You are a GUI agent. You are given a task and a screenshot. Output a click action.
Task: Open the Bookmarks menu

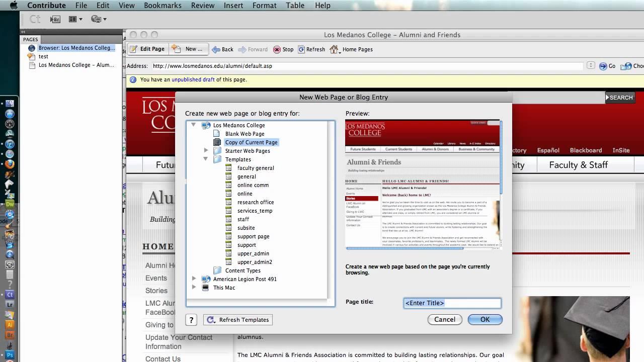tap(163, 6)
